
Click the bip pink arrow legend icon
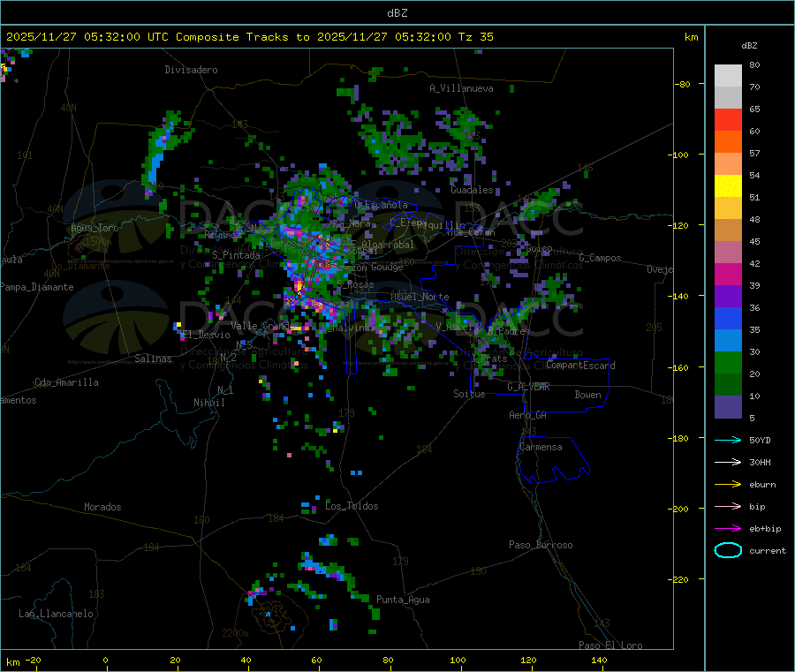pyautogui.click(x=728, y=506)
